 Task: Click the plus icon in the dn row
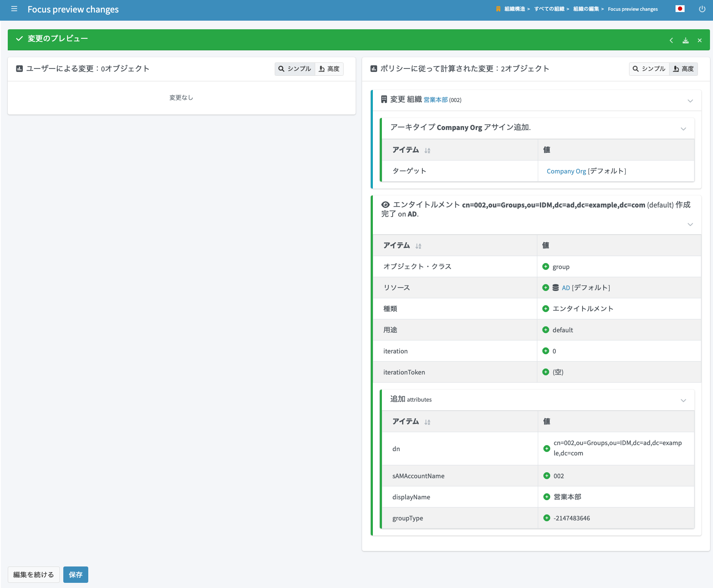coord(547,449)
